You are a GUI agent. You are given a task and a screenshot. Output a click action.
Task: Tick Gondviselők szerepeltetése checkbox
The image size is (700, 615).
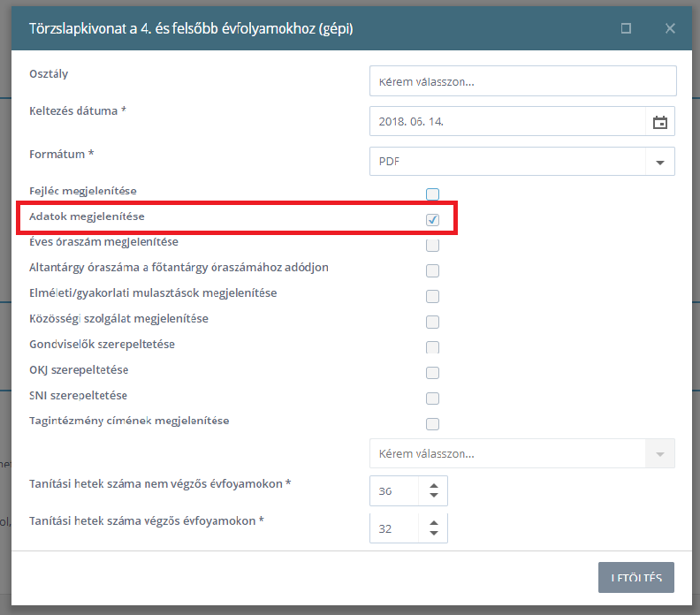coord(432,347)
